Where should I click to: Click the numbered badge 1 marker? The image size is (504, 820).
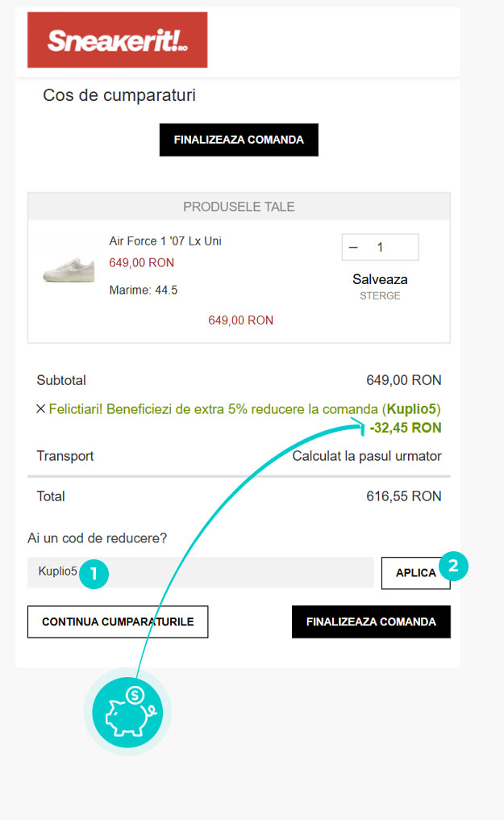(x=94, y=574)
